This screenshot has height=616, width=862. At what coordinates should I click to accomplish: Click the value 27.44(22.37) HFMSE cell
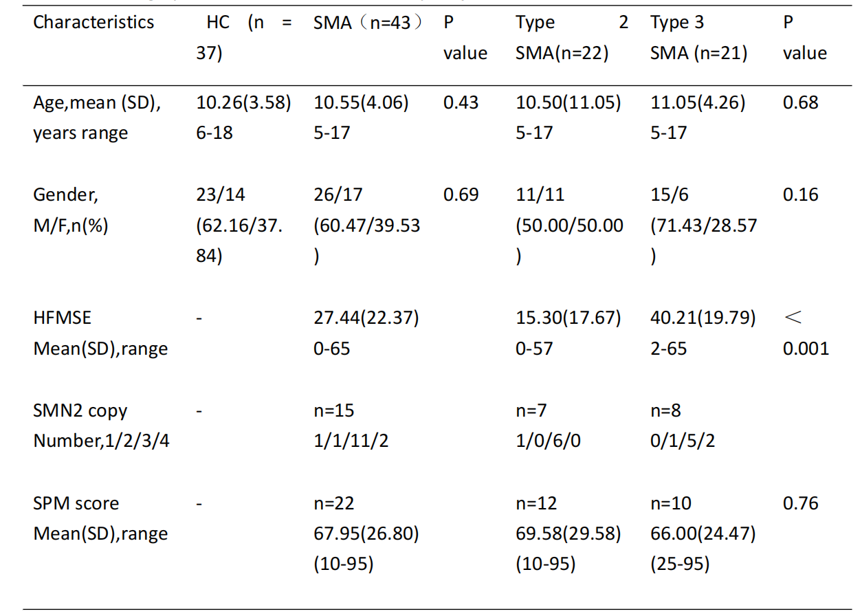tap(366, 318)
